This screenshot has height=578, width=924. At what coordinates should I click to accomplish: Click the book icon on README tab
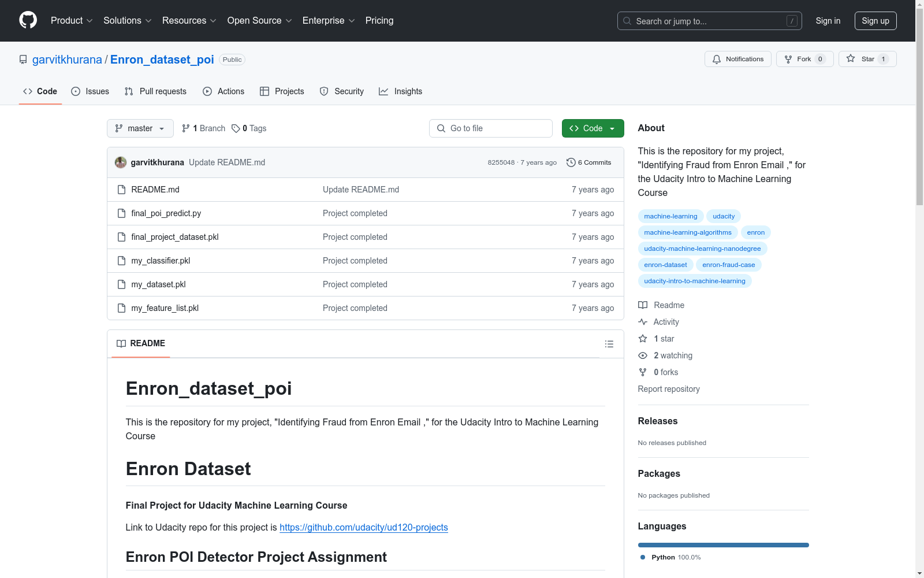[x=121, y=343]
